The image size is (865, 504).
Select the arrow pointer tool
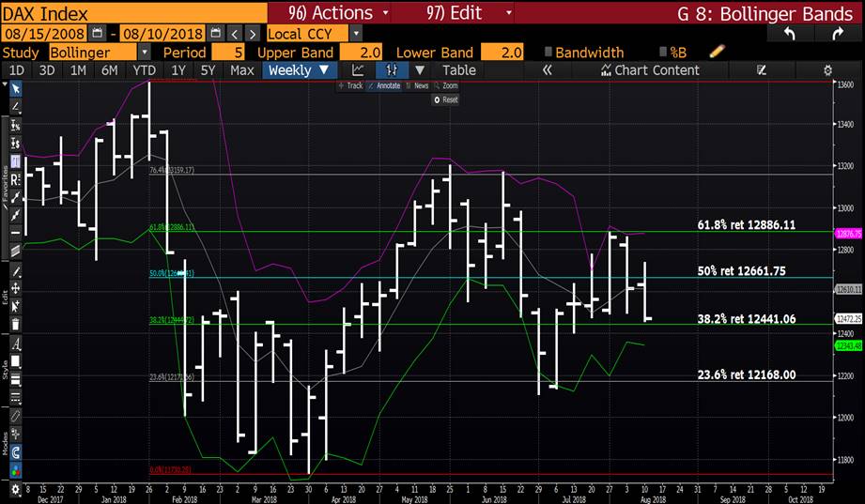15,89
